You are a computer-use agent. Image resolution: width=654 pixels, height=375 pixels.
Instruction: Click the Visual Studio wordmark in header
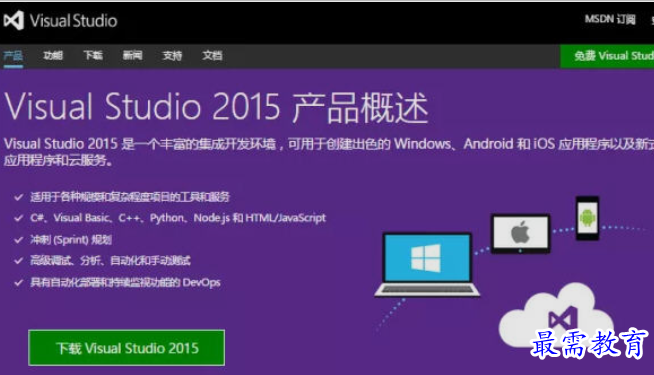point(73,20)
